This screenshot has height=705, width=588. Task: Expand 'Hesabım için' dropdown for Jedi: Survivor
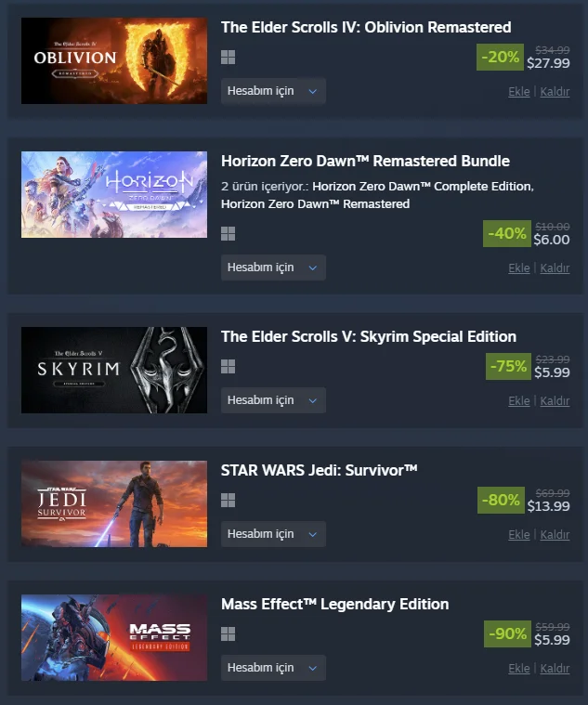coord(273,534)
